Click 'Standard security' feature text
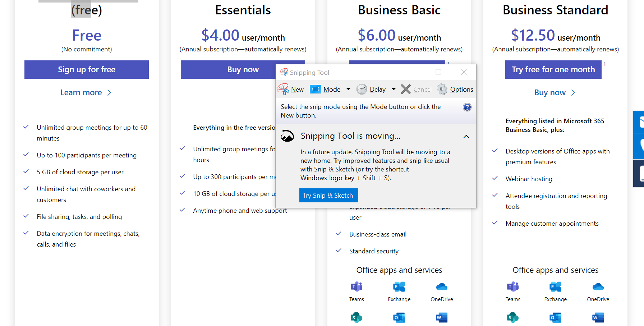 (x=374, y=251)
